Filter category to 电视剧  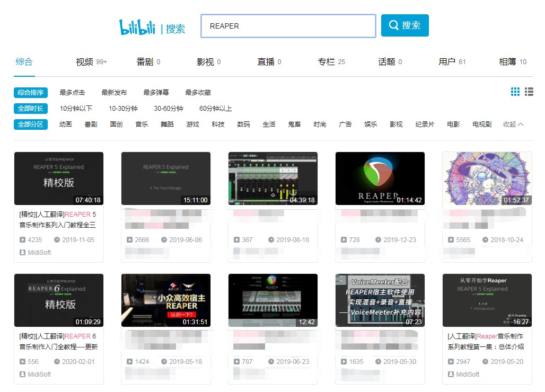tap(482, 124)
